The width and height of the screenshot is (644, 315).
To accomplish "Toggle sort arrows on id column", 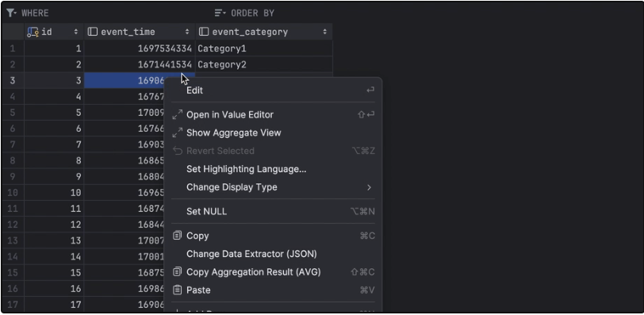I will tap(76, 32).
